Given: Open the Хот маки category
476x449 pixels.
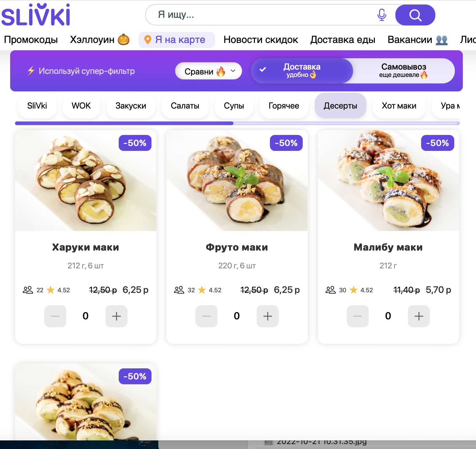Looking at the screenshot, I should (x=399, y=106).
